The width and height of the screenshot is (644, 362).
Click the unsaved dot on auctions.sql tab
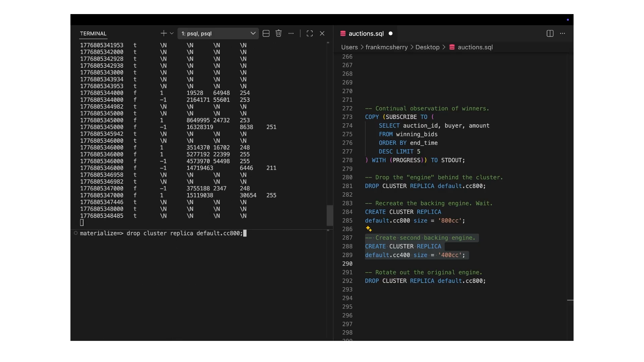(x=390, y=34)
